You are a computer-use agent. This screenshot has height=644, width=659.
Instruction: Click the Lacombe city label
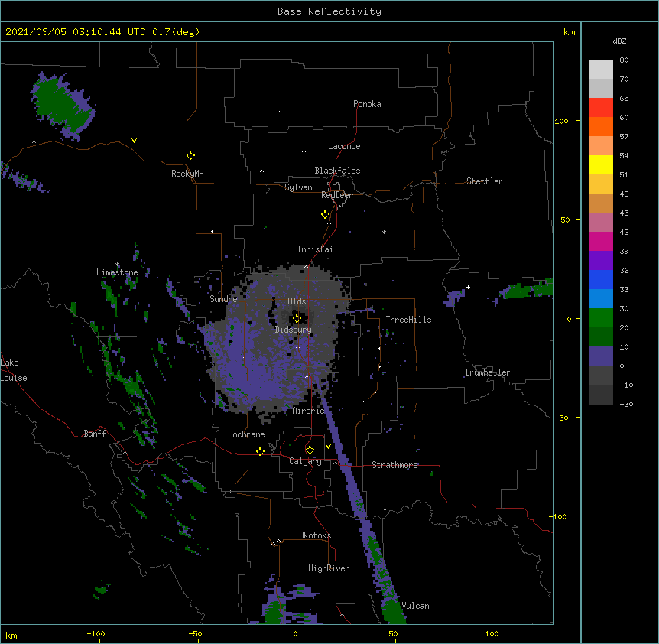pyautogui.click(x=344, y=146)
